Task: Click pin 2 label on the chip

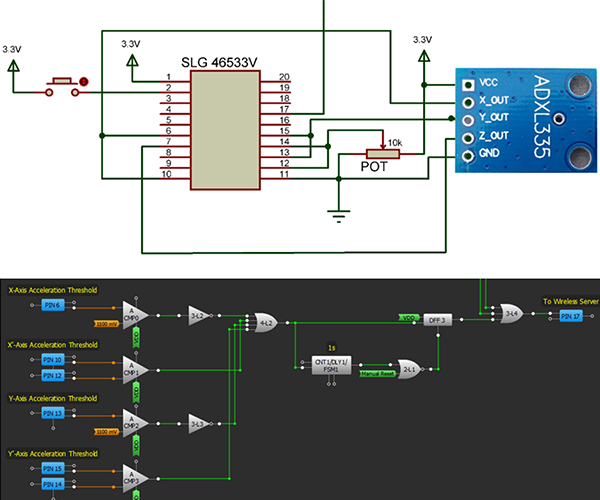Action: click(x=168, y=88)
